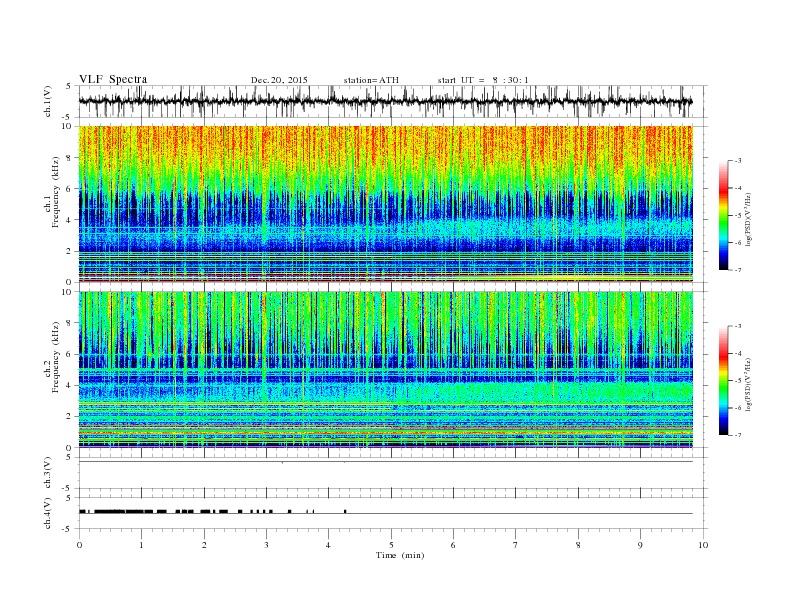This screenshot has width=792, height=612.
Task: Click the "Time (min)" x-axis label
Action: pos(400,555)
